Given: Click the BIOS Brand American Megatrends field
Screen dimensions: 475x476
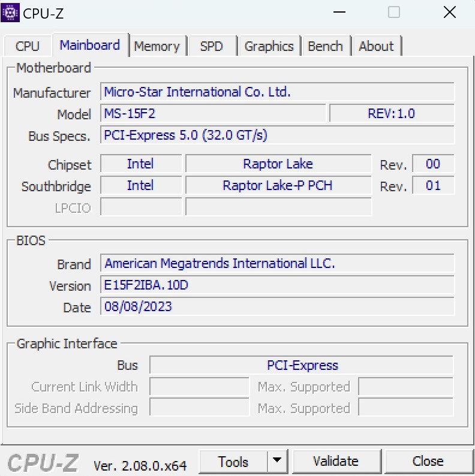Looking at the screenshot, I should [277, 263].
